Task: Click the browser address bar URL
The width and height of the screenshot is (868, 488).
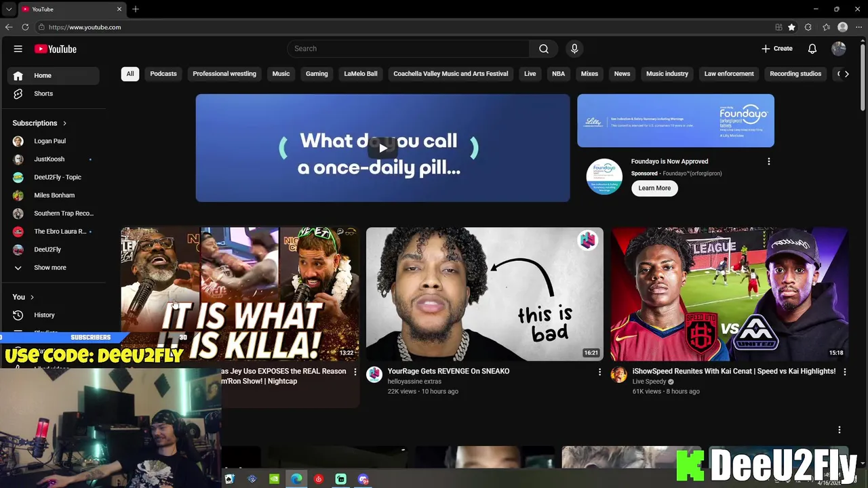Action: [85, 27]
